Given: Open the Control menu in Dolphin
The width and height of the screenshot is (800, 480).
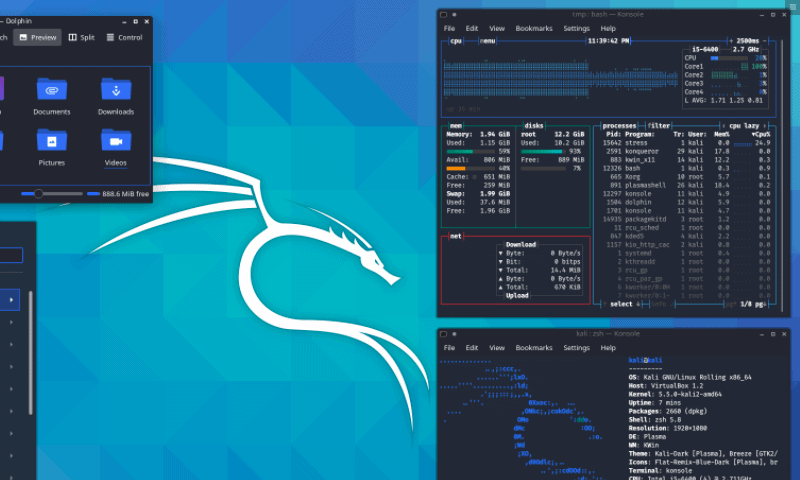Looking at the screenshot, I should point(124,37).
